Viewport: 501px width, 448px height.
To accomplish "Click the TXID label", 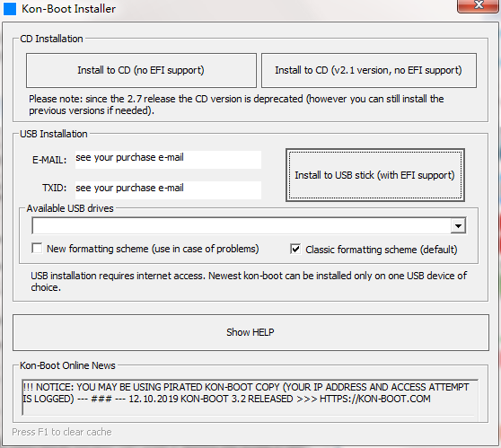I will [54, 188].
